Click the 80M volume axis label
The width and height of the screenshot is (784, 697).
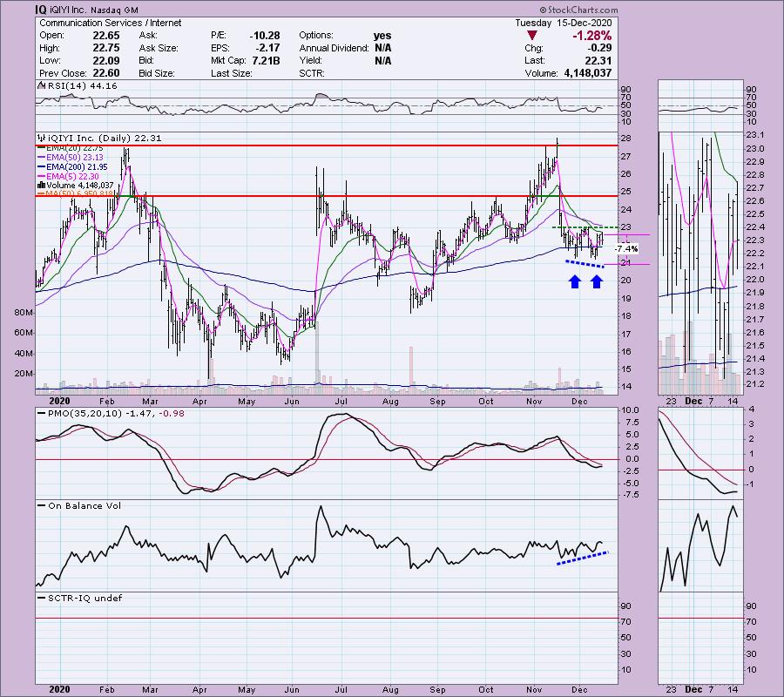pos(24,313)
